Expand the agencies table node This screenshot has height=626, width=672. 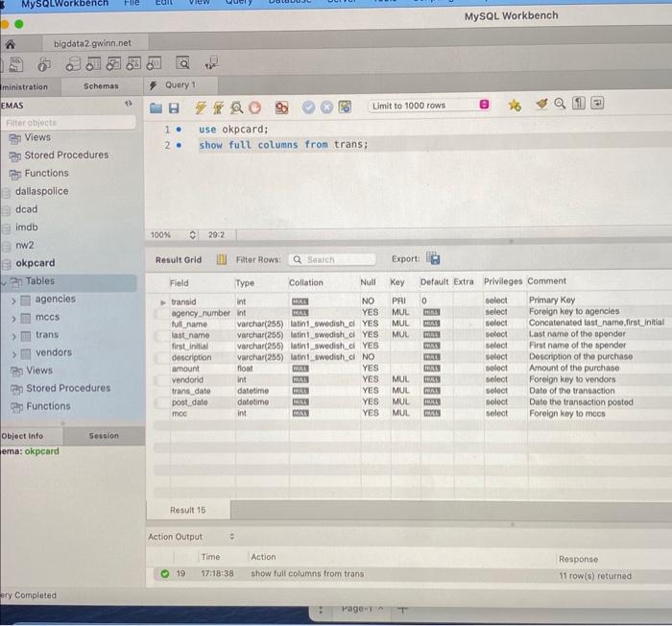point(13,301)
